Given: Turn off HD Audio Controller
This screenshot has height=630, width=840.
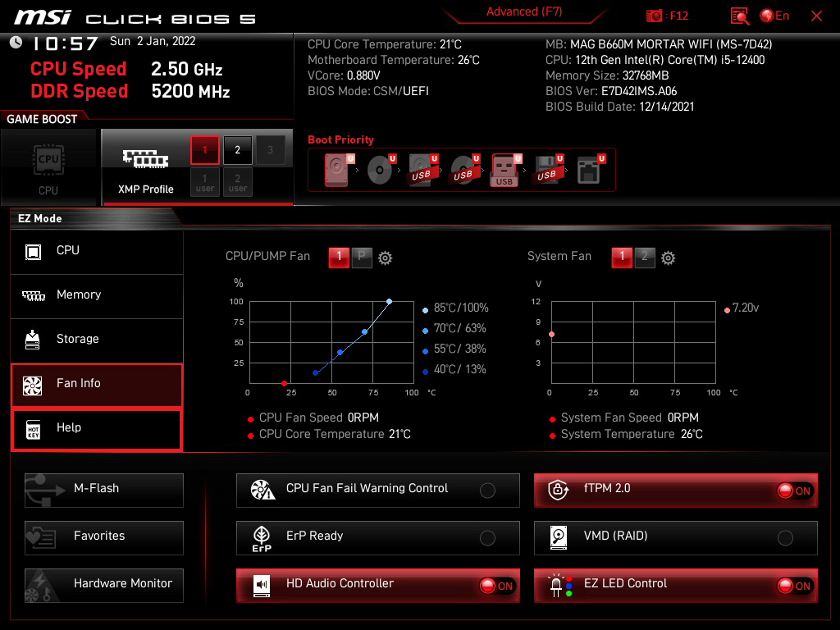Looking at the screenshot, I should pyautogui.click(x=496, y=586).
